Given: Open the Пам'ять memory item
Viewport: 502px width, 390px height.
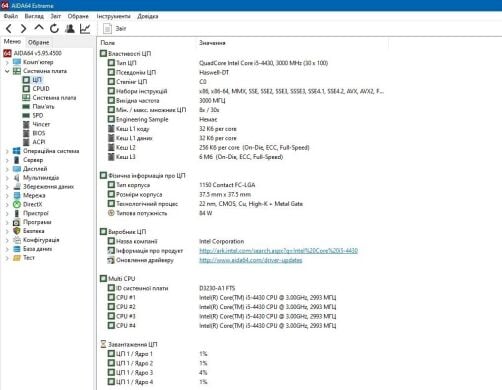Looking at the screenshot, I should (x=38, y=107).
